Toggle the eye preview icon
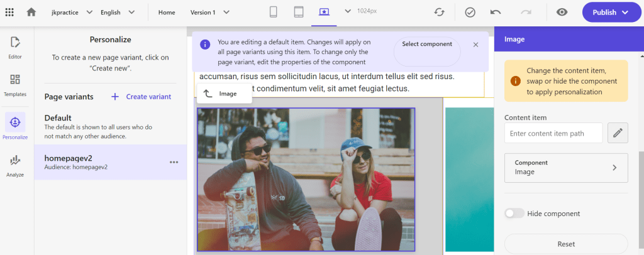This screenshot has width=644, height=255. coord(562,12)
